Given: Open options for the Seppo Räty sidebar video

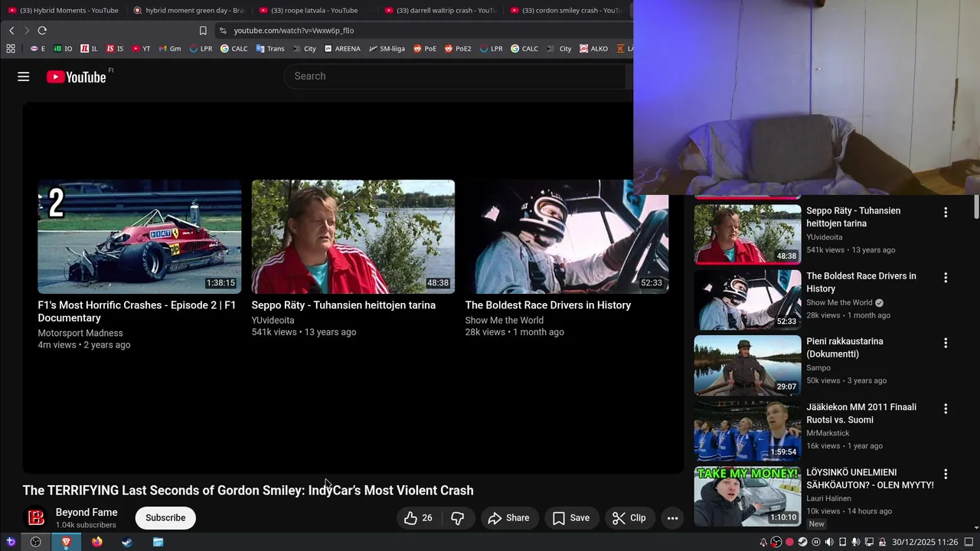Looking at the screenshot, I should tap(946, 212).
